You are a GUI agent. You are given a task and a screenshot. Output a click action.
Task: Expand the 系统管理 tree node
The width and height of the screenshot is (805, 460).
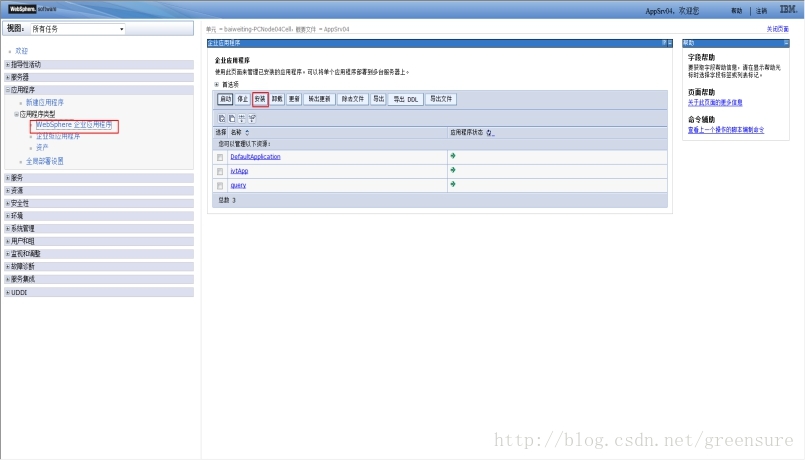[8, 228]
